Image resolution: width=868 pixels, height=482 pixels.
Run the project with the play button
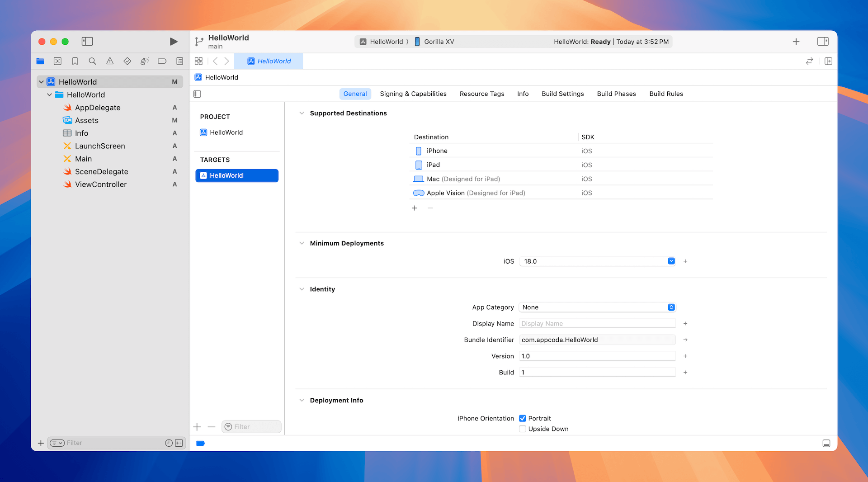tap(174, 42)
